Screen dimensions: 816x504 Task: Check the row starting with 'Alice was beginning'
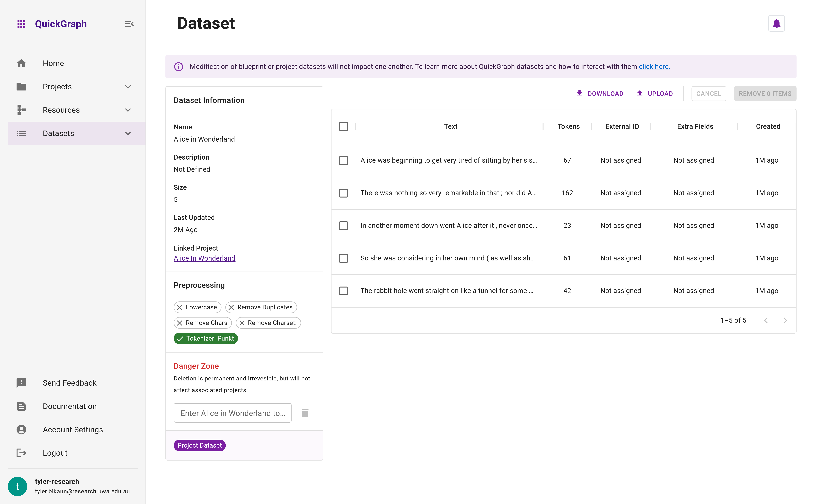coord(343,160)
